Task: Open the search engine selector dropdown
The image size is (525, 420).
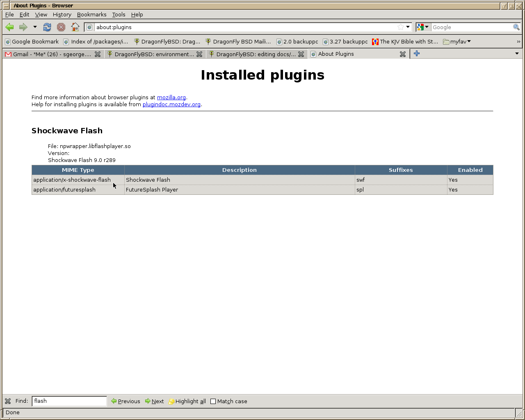Action: (x=422, y=27)
